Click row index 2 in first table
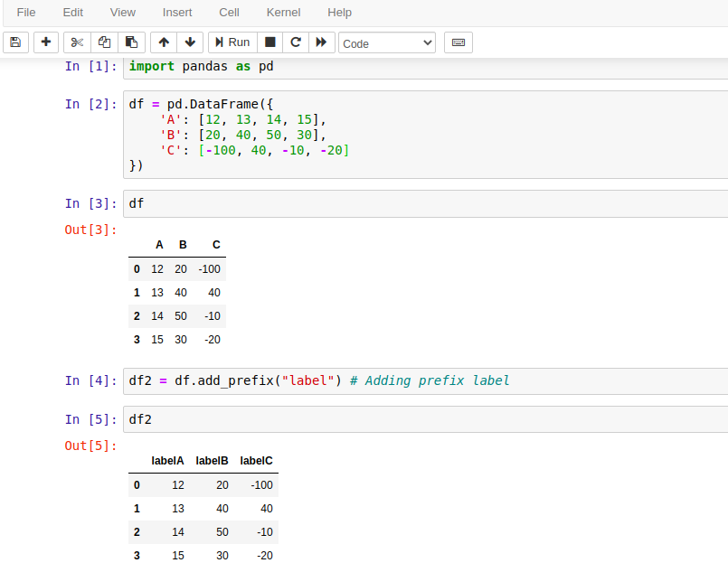Screen dimensions: 728x563 (x=137, y=316)
